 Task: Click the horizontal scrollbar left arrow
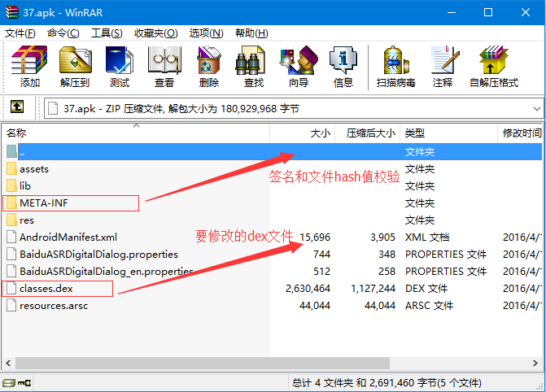8,363
